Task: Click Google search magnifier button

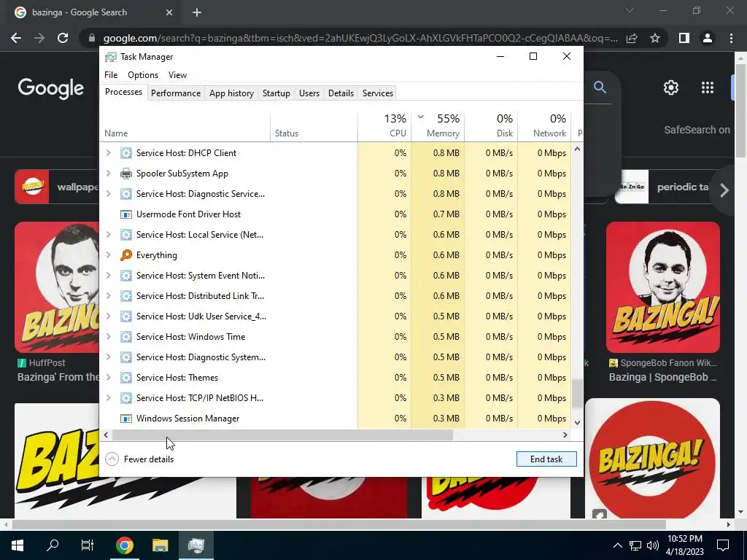Action: pyautogui.click(x=600, y=87)
